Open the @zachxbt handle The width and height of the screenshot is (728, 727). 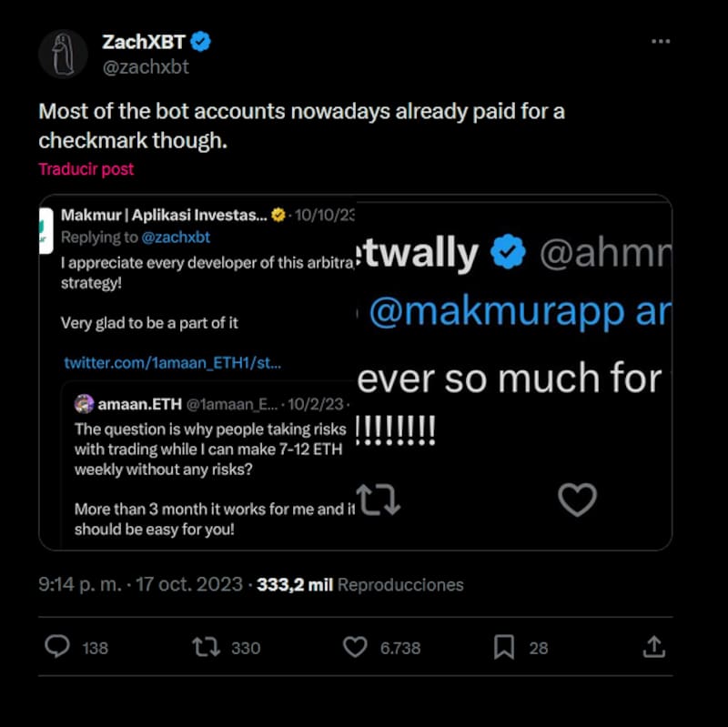pyautogui.click(x=146, y=66)
